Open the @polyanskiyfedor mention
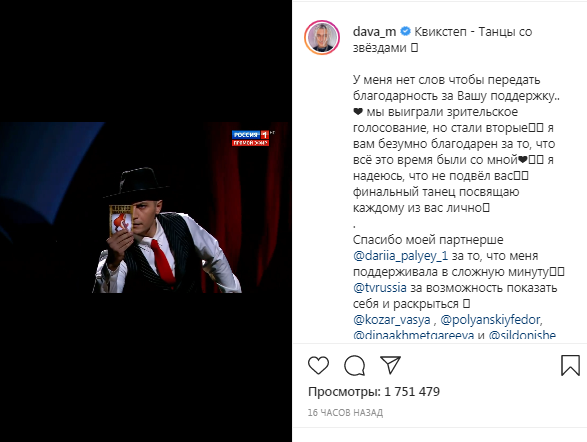587x442 pixels. [490, 320]
